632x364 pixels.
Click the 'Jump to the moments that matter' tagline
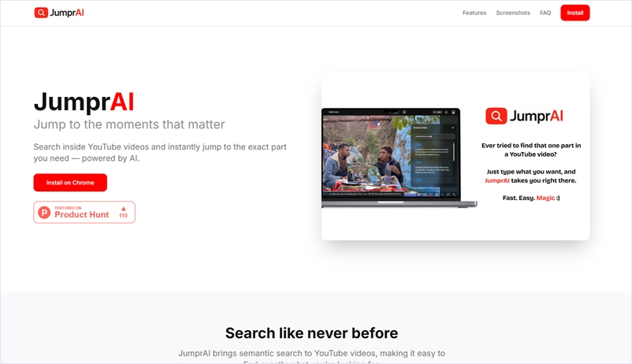pos(128,124)
